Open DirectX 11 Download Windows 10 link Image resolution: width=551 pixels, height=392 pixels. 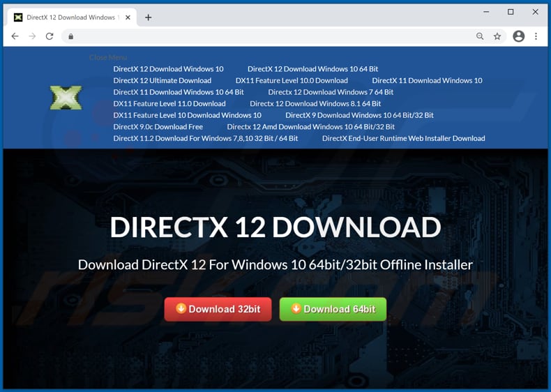(427, 80)
